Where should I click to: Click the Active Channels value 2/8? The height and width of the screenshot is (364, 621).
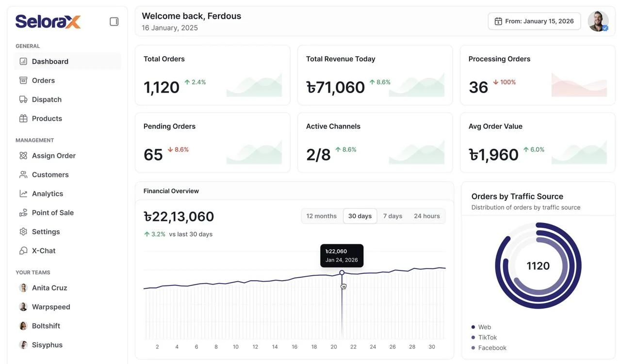tap(318, 155)
